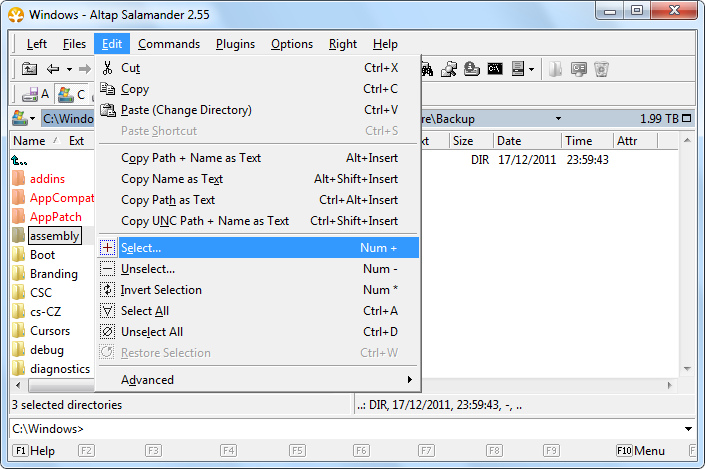Click the greyed recycle bin toolbar icon
705x469 pixels.
601,69
